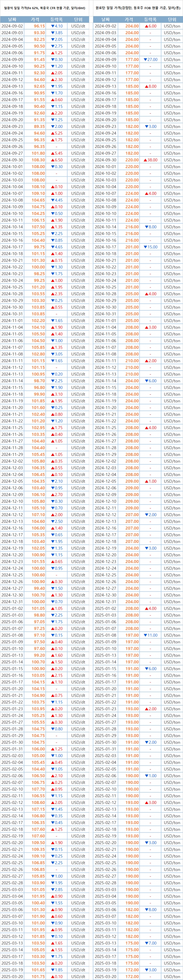
Task: Select the 가격 header in coking coal table
Action: pos(129,19)
